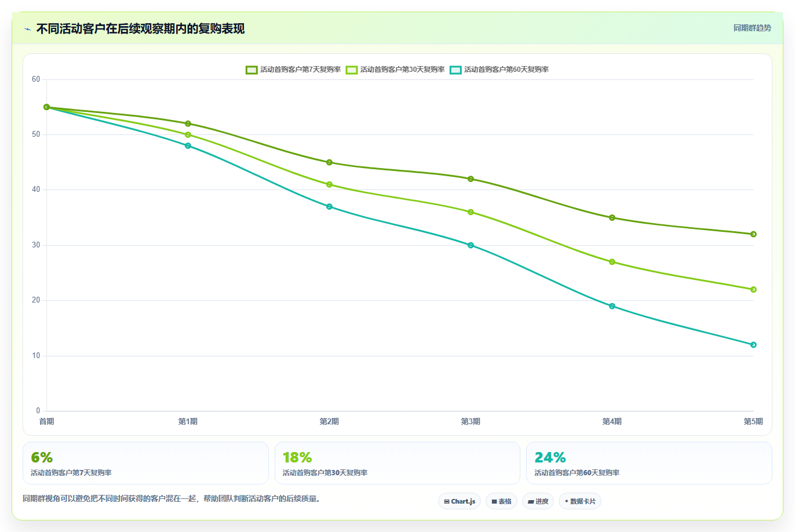The width and height of the screenshot is (795, 532).
Task: Click the 60-day series point at 第2期
Action: (329, 206)
